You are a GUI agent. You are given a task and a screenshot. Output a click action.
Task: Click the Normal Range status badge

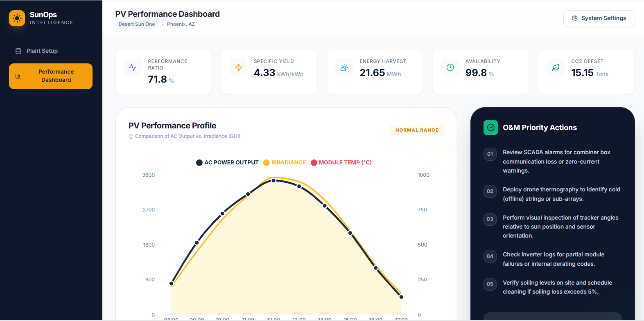(417, 130)
